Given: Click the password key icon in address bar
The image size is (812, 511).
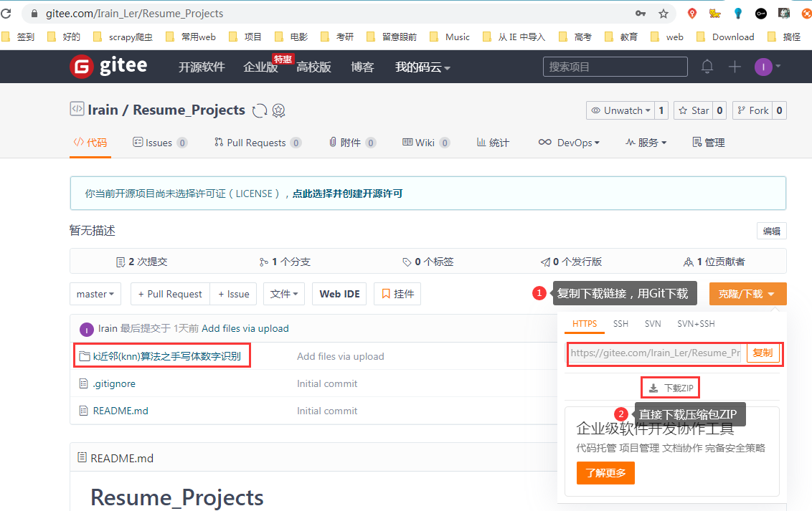Looking at the screenshot, I should click(641, 14).
